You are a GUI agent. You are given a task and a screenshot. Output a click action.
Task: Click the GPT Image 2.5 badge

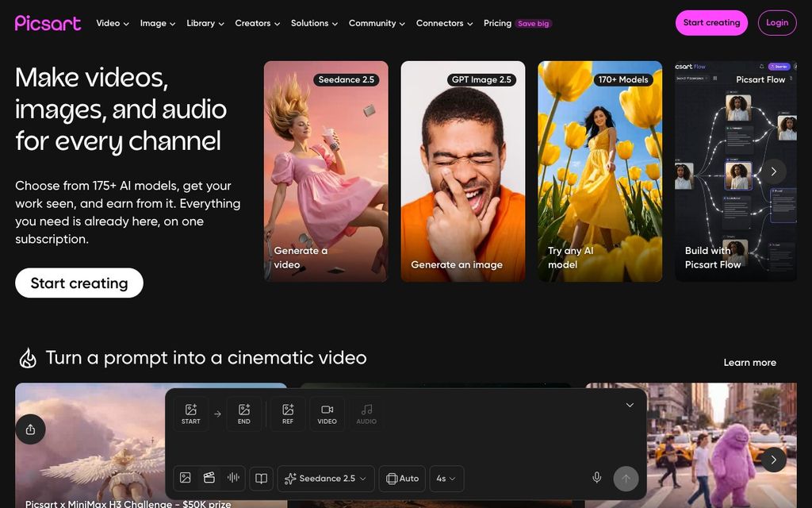[481, 80]
